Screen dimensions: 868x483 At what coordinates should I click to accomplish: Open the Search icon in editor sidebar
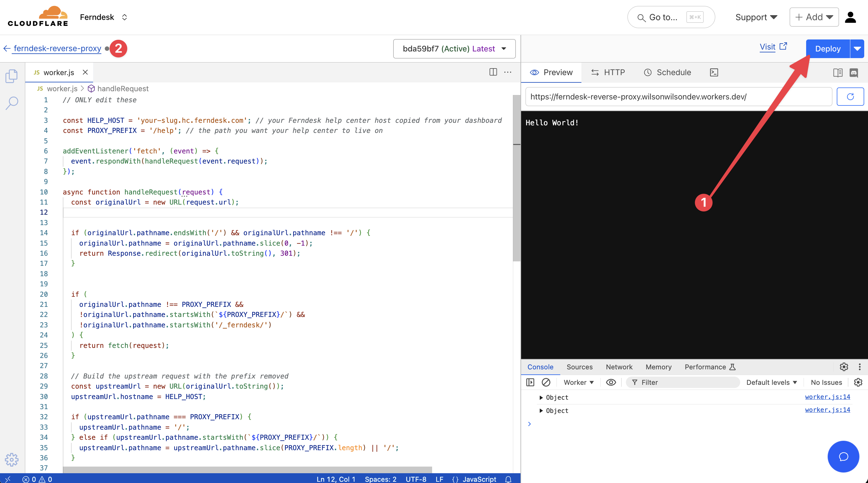pos(11,103)
